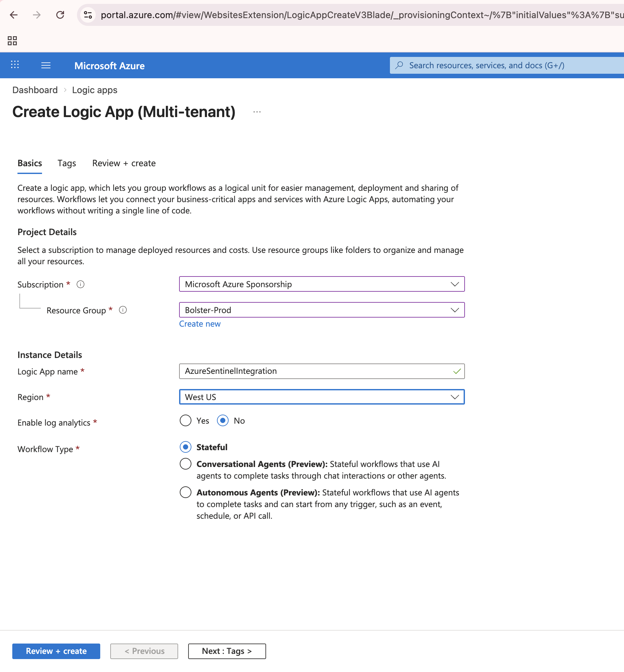Click the Subscription info icon
The height and width of the screenshot is (672, 624).
81,284
